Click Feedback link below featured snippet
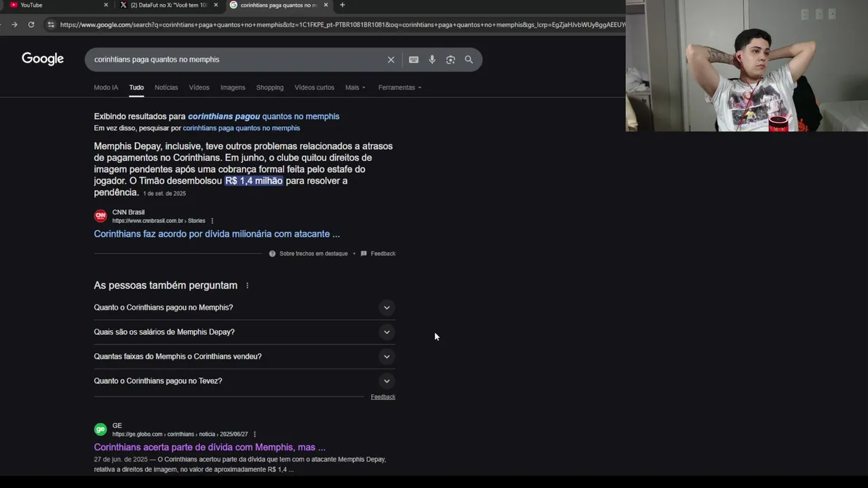 (x=383, y=253)
